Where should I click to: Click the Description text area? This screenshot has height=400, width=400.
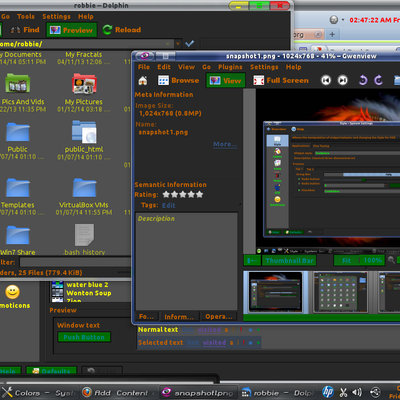(x=187, y=262)
